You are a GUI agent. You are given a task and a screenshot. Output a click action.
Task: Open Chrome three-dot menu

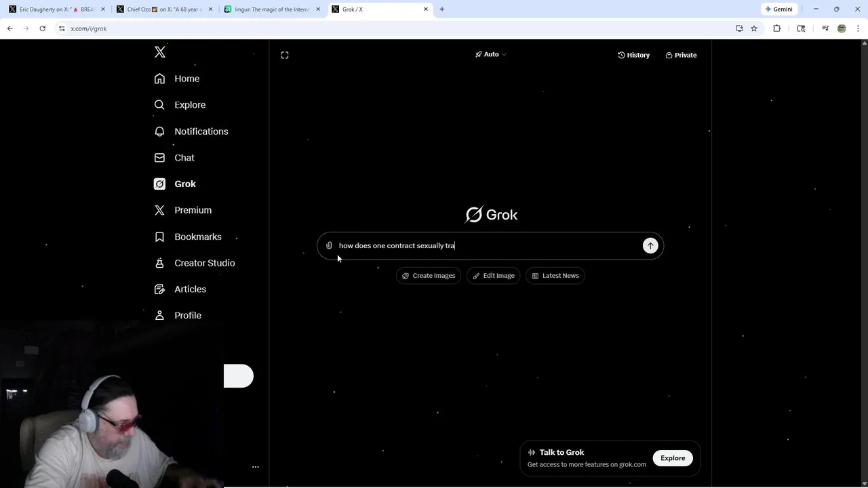click(x=859, y=28)
